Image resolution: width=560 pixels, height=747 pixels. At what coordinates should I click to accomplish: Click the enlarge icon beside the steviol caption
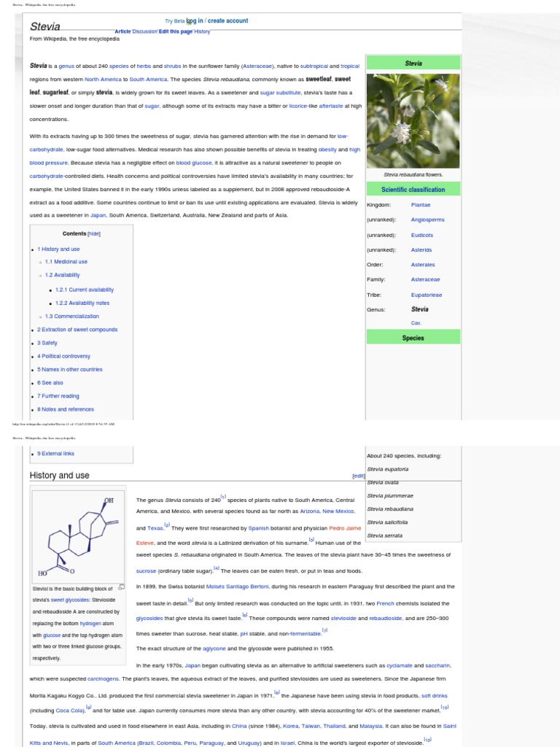pos(121,587)
